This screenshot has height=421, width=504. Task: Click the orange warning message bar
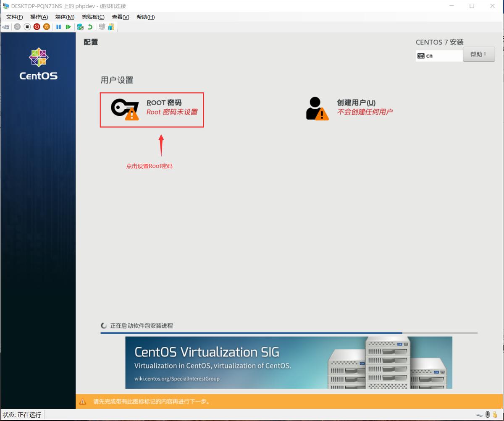tap(290, 401)
